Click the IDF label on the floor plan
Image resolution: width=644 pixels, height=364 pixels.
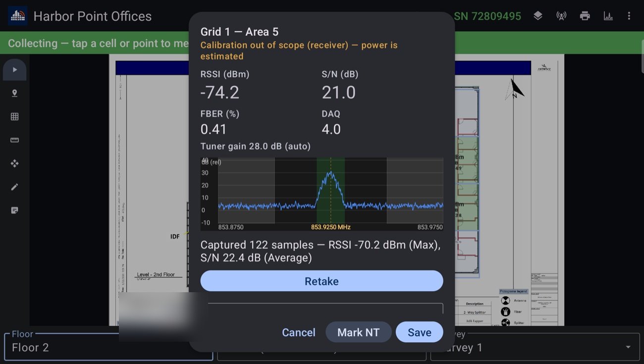pos(175,237)
